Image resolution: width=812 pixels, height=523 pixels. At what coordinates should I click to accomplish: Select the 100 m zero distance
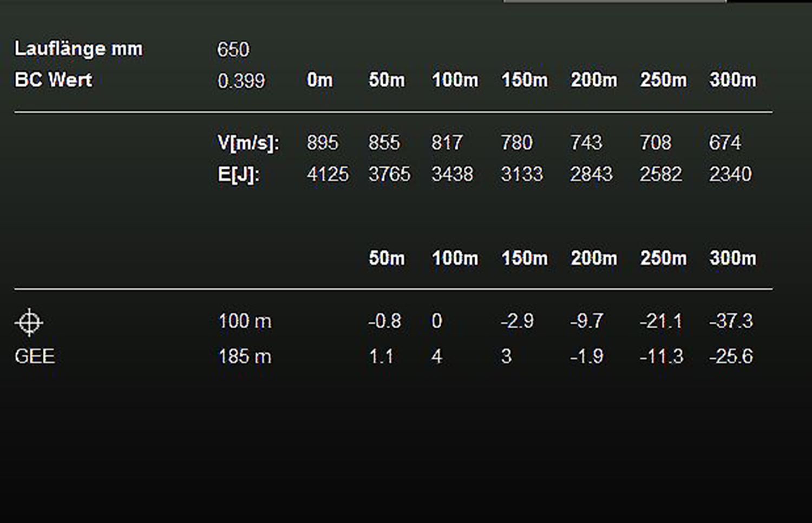click(x=245, y=321)
